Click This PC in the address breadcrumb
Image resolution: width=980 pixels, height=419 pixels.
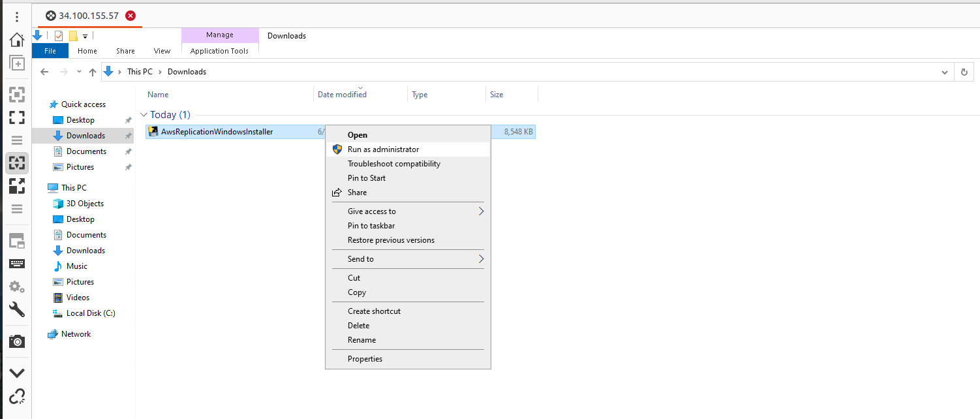pos(140,72)
